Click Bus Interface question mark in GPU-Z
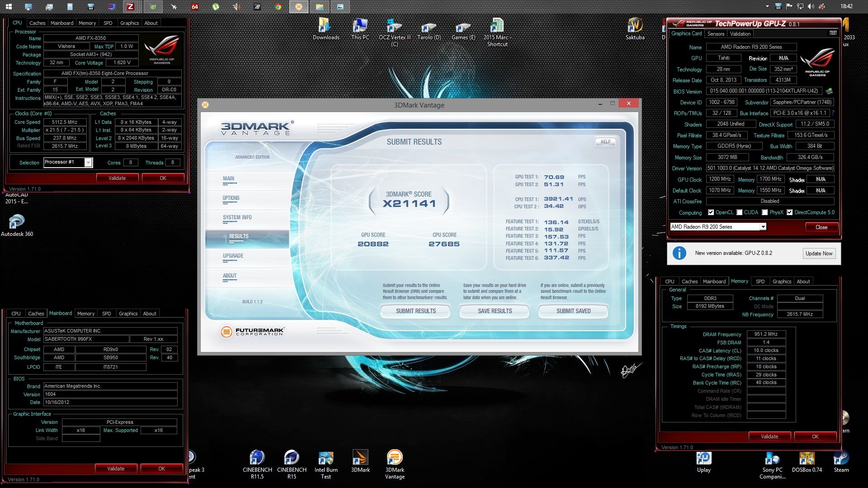868x488 pixels. click(833, 113)
